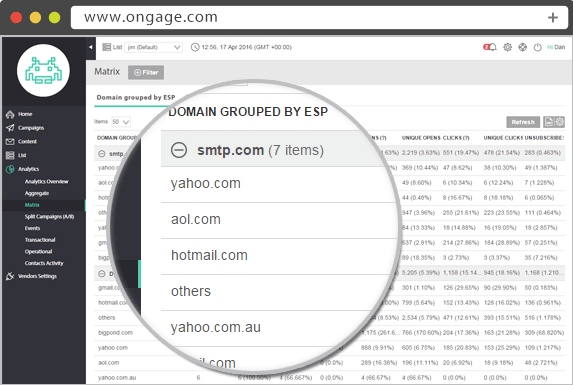Open Split Campaigns (A/B) item

click(x=49, y=217)
